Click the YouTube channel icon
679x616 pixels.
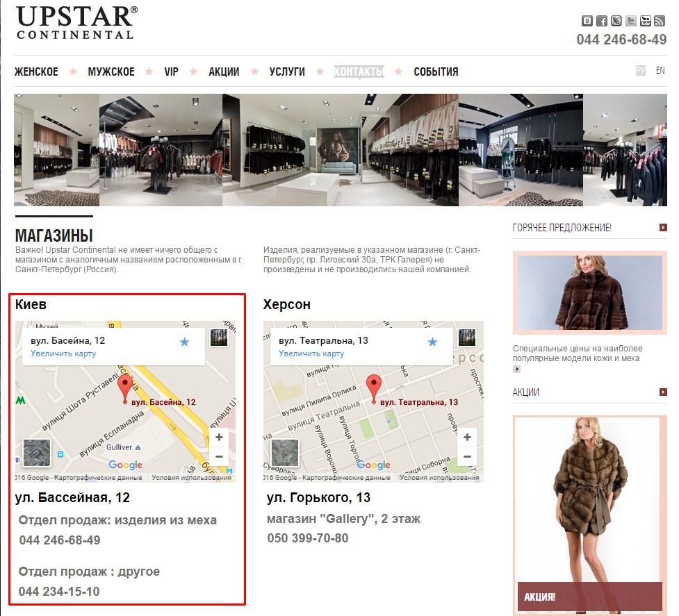[x=646, y=21]
